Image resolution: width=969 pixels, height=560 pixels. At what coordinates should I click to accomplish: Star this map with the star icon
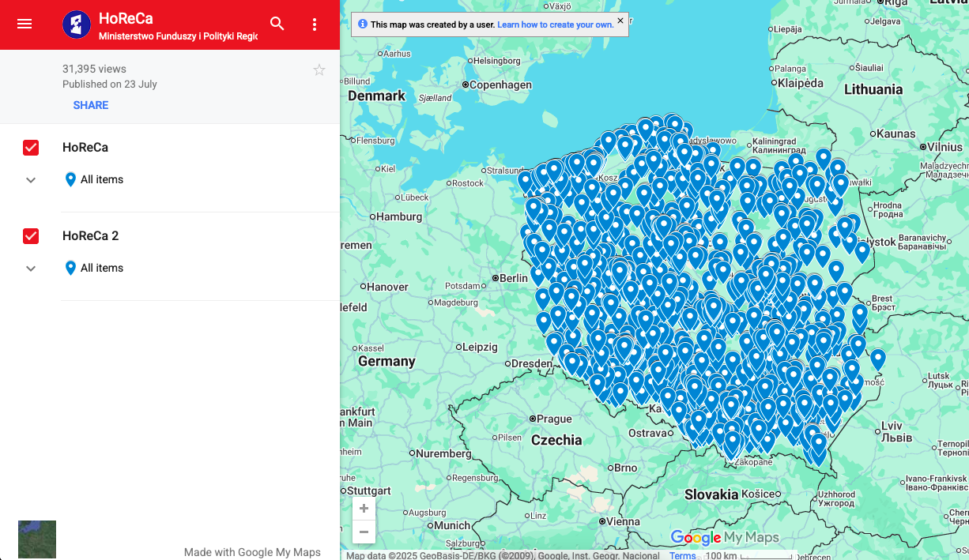pyautogui.click(x=319, y=70)
